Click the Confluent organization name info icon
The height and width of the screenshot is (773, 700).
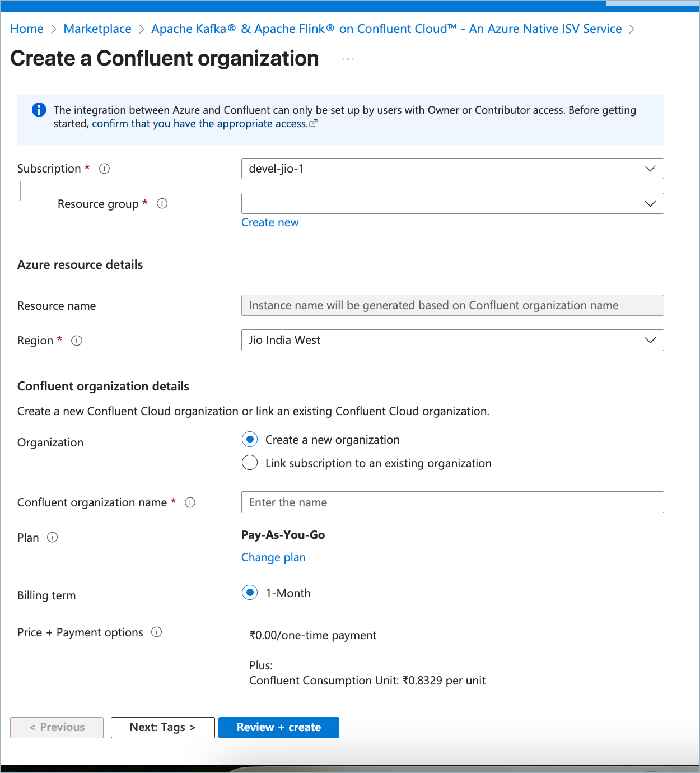[190, 502]
